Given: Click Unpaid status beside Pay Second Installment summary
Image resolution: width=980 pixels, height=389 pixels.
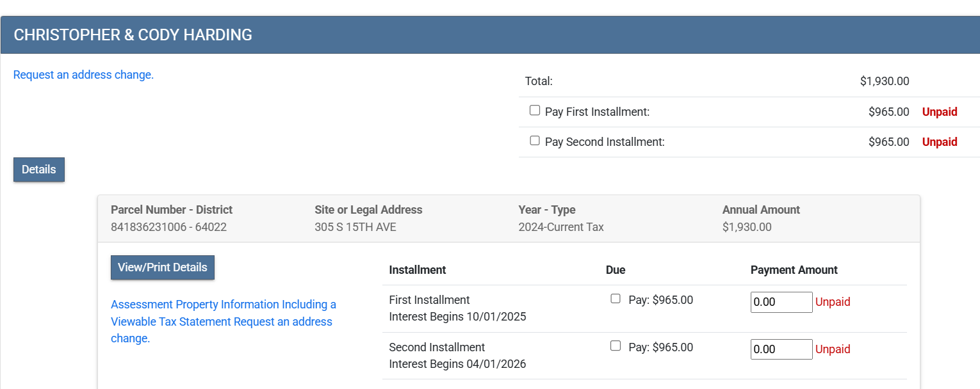Looking at the screenshot, I should (939, 142).
